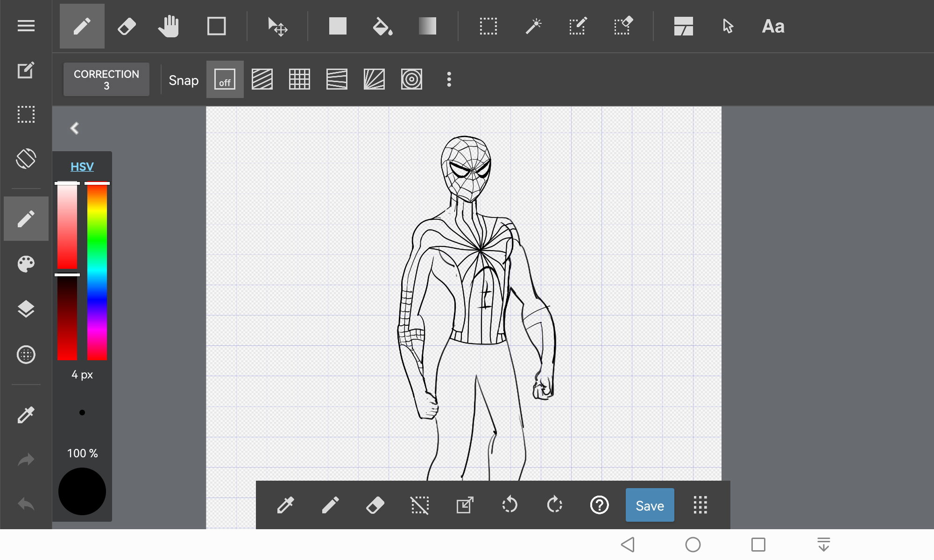Screen dimensions: 934x560
Task: Select the eyedropper in the left sidebar
Action: [26, 414]
